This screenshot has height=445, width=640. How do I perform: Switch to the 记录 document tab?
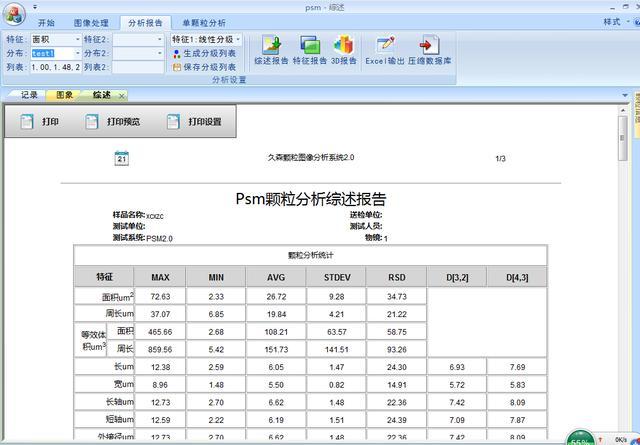(29, 95)
